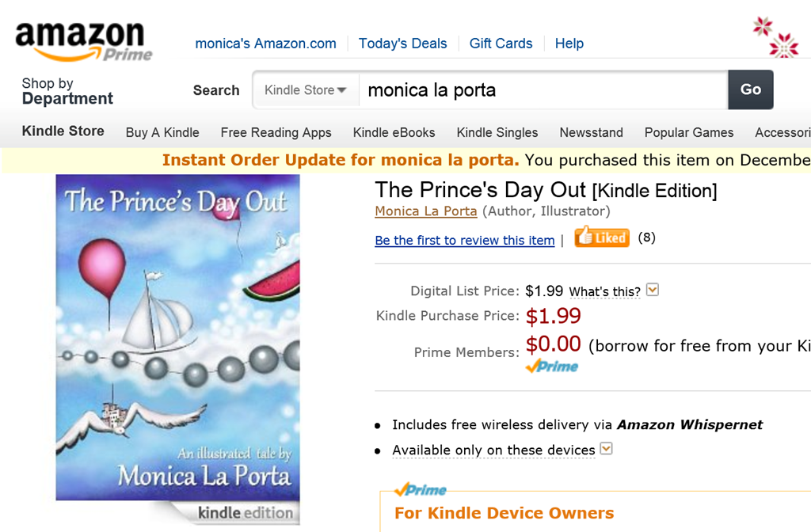Expand Available only on these devices arrow
The height and width of the screenshot is (532, 811).
click(x=607, y=449)
